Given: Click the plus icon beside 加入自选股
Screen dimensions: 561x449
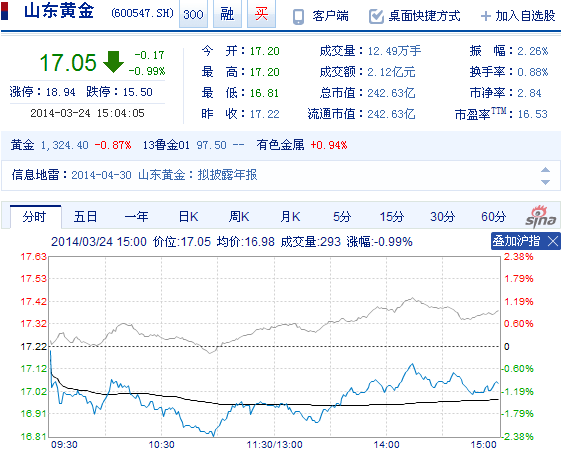Looking at the screenshot, I should coord(486,16).
